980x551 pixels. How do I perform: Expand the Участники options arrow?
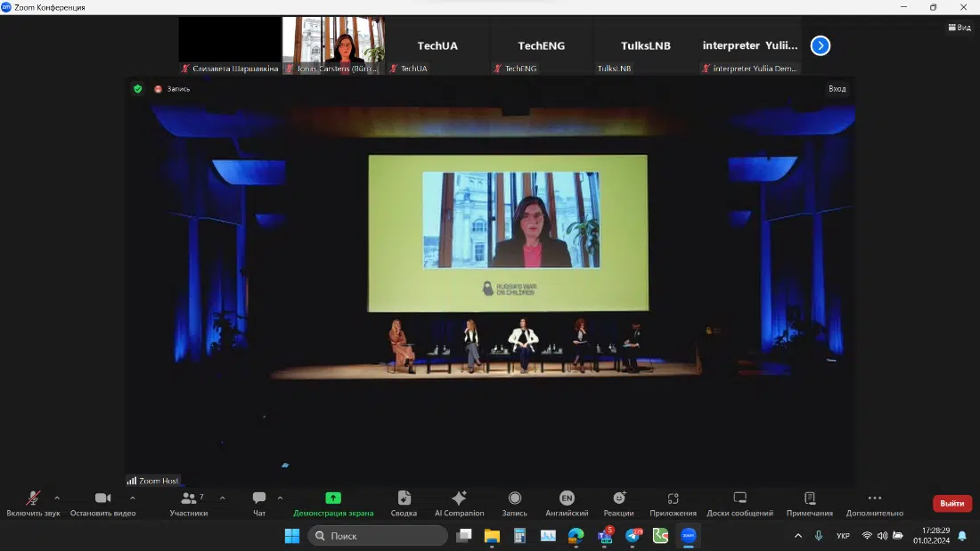222,498
